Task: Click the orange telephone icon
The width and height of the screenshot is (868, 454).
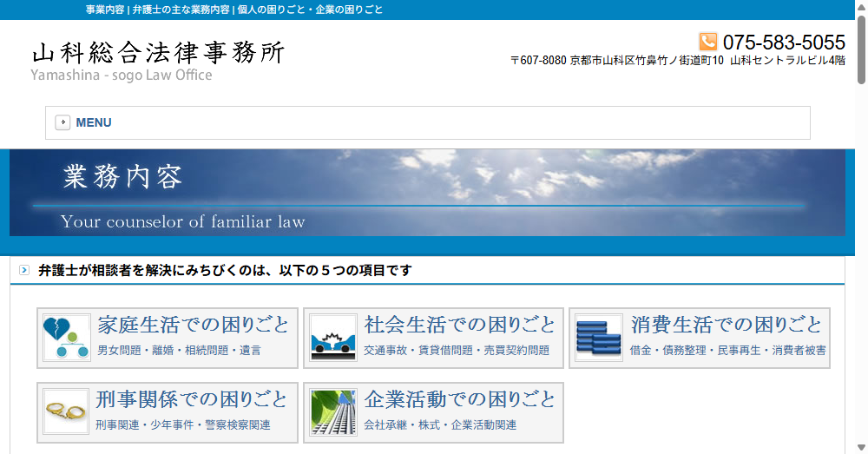Action: pos(708,42)
